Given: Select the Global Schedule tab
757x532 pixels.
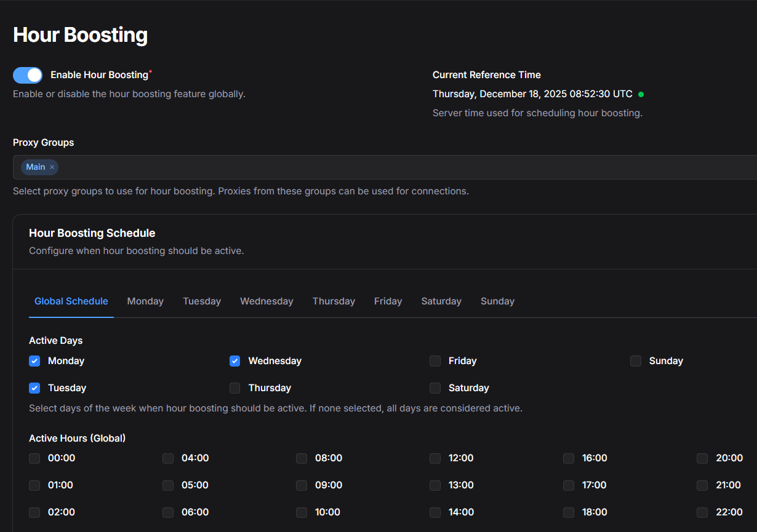Looking at the screenshot, I should pyautogui.click(x=71, y=301).
